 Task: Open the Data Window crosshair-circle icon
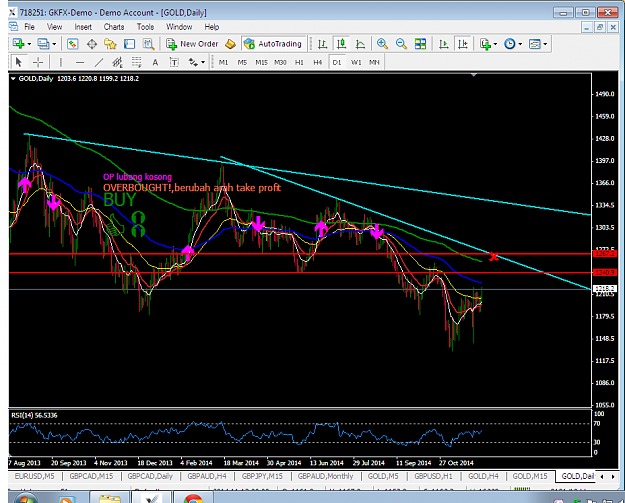[x=92, y=44]
